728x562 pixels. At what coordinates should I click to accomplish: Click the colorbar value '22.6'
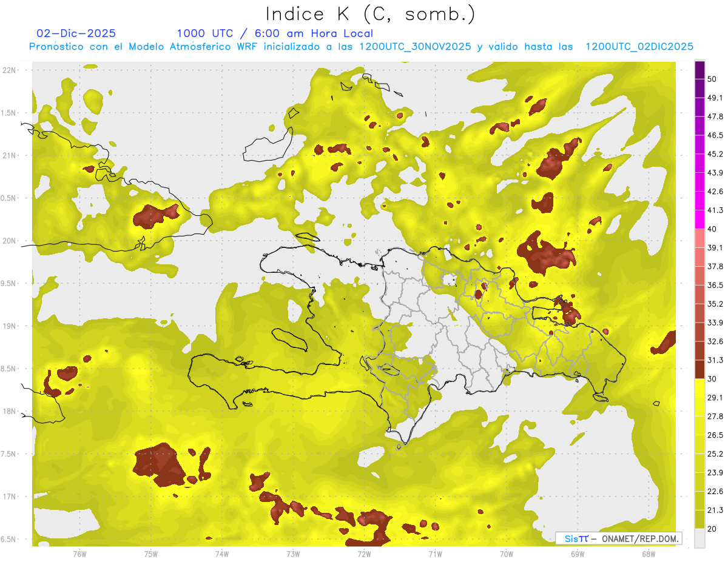click(x=716, y=492)
